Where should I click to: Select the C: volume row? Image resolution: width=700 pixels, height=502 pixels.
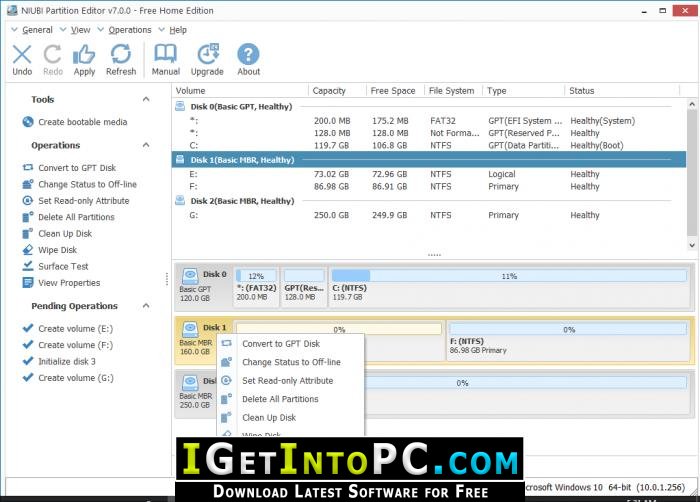point(429,145)
